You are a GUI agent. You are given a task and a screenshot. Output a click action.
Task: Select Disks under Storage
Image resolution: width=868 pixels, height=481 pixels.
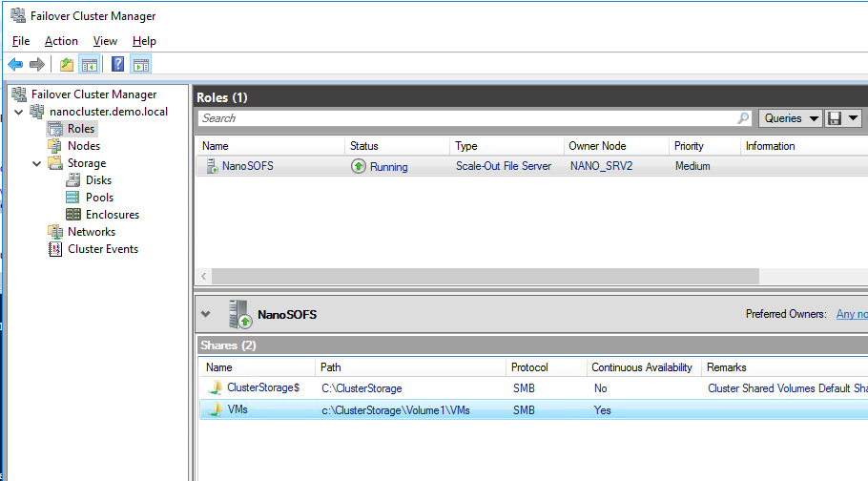tap(98, 180)
